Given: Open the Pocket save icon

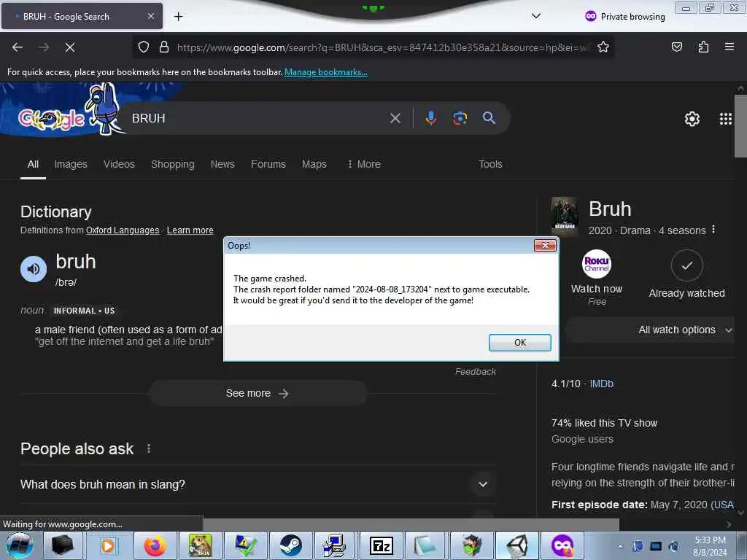Looking at the screenshot, I should 676,47.
